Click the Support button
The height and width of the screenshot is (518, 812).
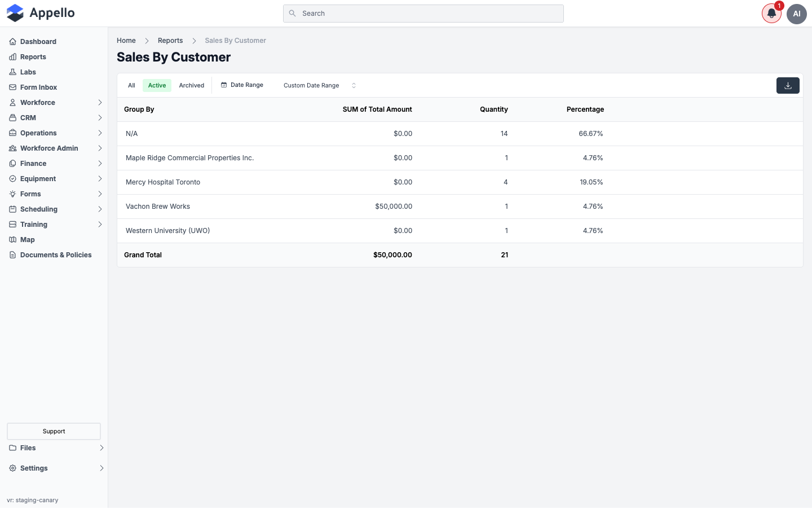pos(54,431)
